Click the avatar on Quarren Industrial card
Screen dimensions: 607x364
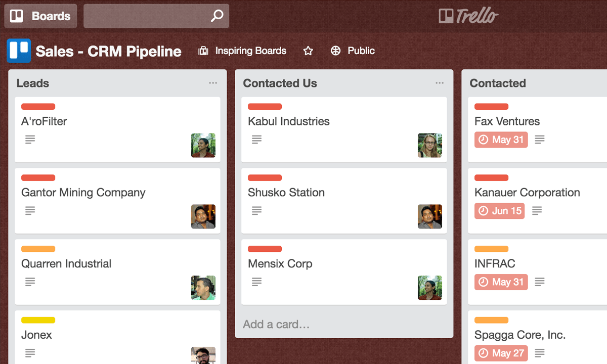tap(203, 288)
